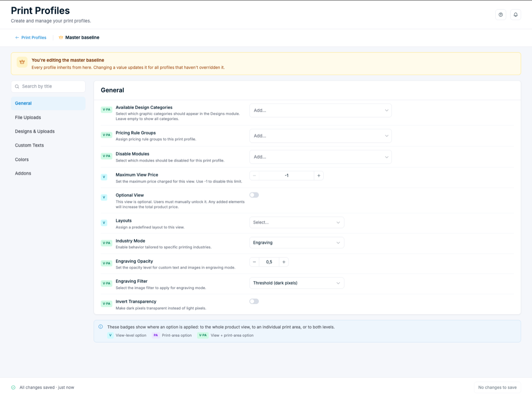The height and width of the screenshot is (397, 532).
Task: Click the 'Available Design Categories' label
Action: coord(144,107)
